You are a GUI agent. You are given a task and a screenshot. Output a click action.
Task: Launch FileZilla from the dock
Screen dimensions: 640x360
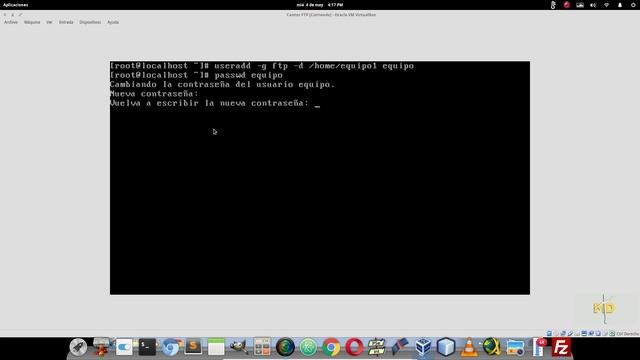561,347
